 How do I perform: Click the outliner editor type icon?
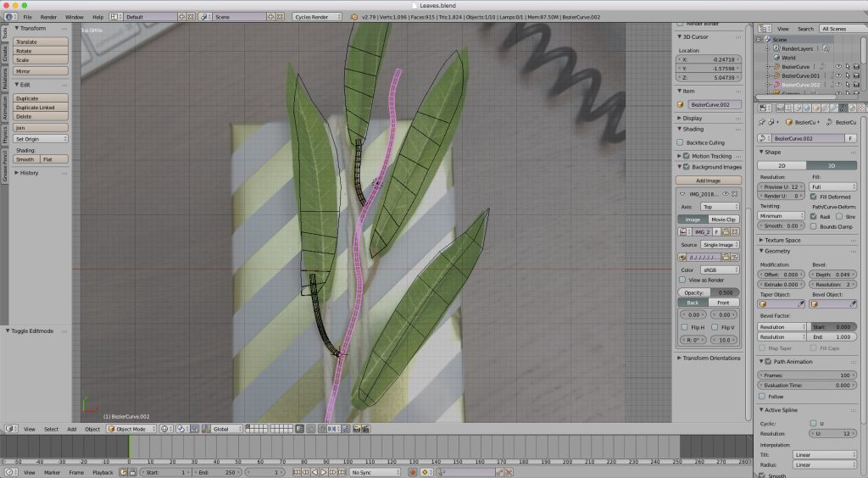765,28
